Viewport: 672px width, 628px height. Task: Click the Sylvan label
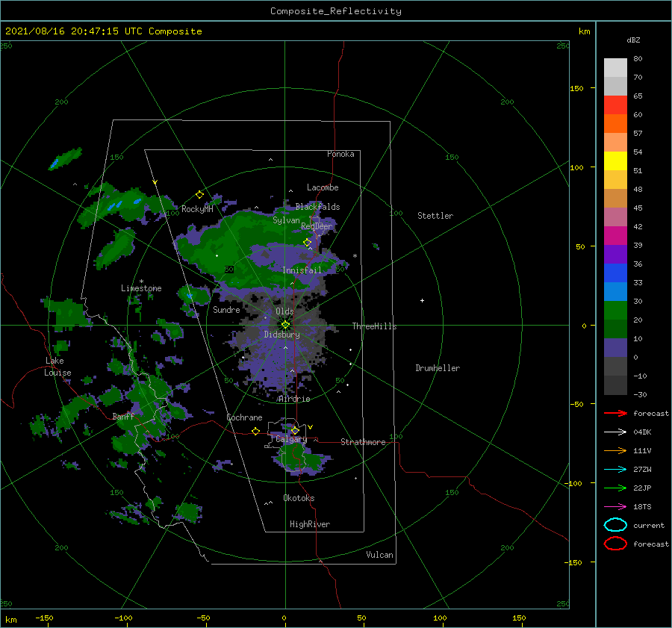(286, 220)
